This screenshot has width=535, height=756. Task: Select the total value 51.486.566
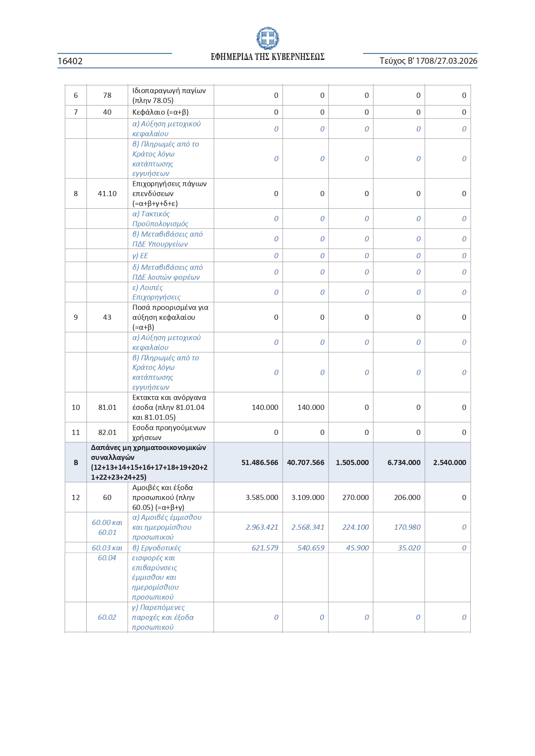[x=260, y=462]
